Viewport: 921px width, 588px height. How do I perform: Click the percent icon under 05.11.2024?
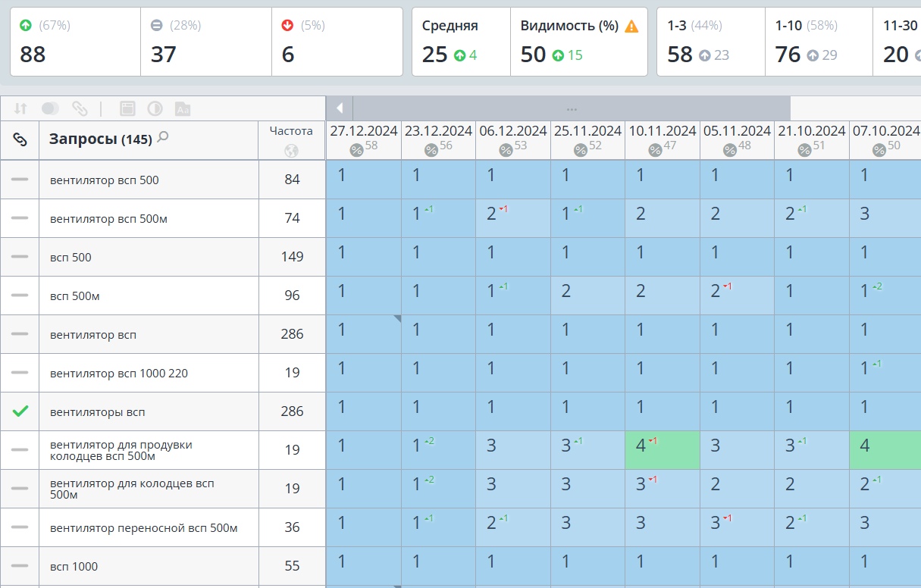pyautogui.click(x=729, y=150)
